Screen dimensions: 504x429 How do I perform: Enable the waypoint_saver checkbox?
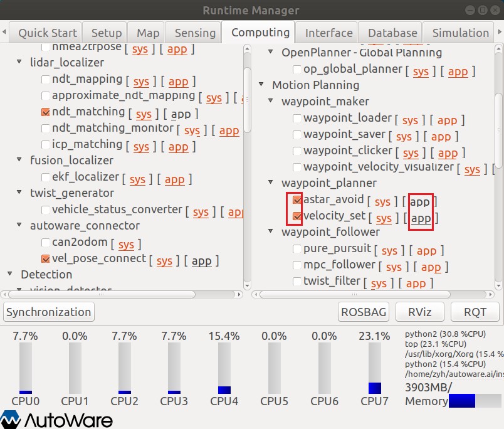(297, 135)
